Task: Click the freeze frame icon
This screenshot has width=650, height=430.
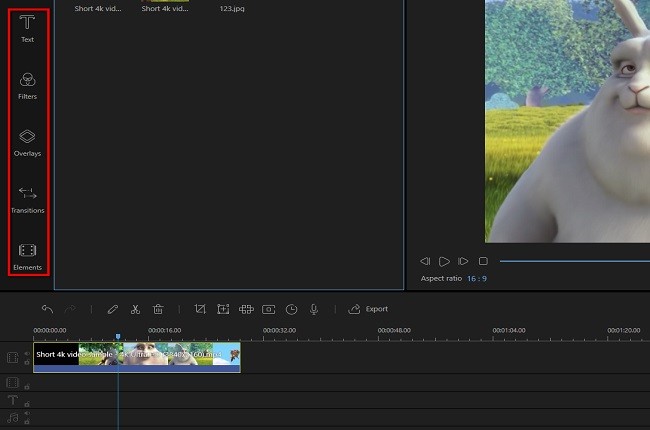Action: click(269, 309)
